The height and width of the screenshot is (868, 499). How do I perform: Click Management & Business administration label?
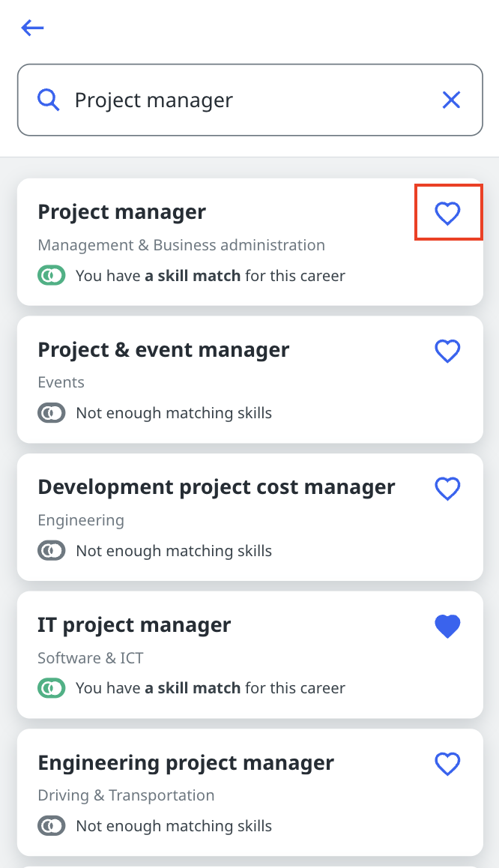(181, 245)
